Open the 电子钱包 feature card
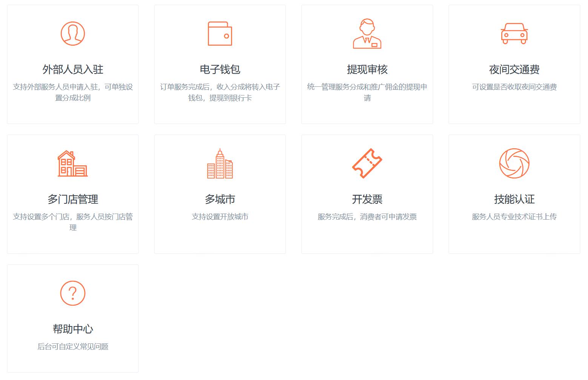 (x=219, y=64)
